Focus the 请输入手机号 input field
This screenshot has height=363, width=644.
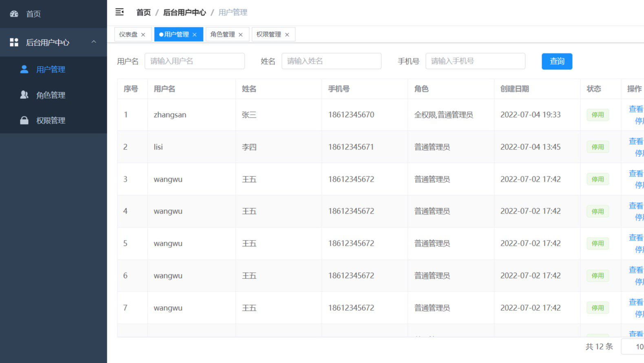pos(475,61)
